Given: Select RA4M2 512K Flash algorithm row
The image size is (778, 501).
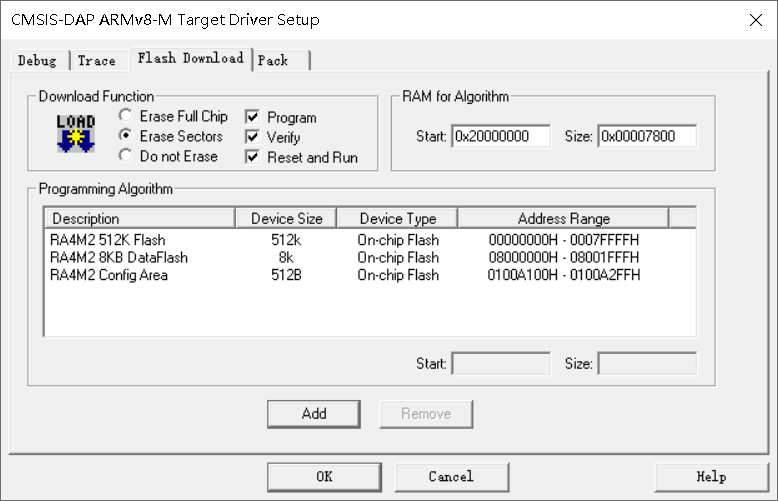Looking at the screenshot, I should (x=370, y=240).
